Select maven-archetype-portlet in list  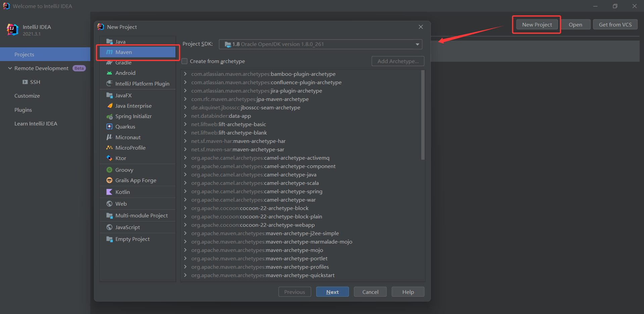tap(259, 258)
